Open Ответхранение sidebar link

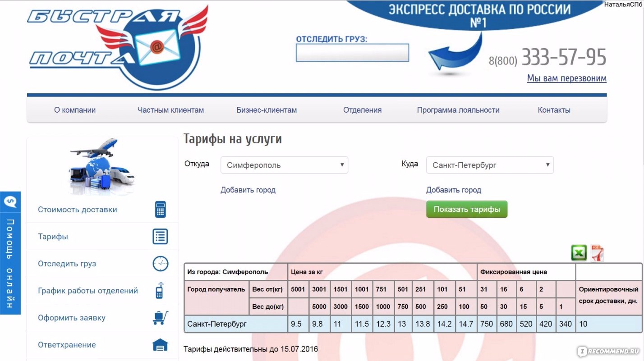pyautogui.click(x=67, y=345)
